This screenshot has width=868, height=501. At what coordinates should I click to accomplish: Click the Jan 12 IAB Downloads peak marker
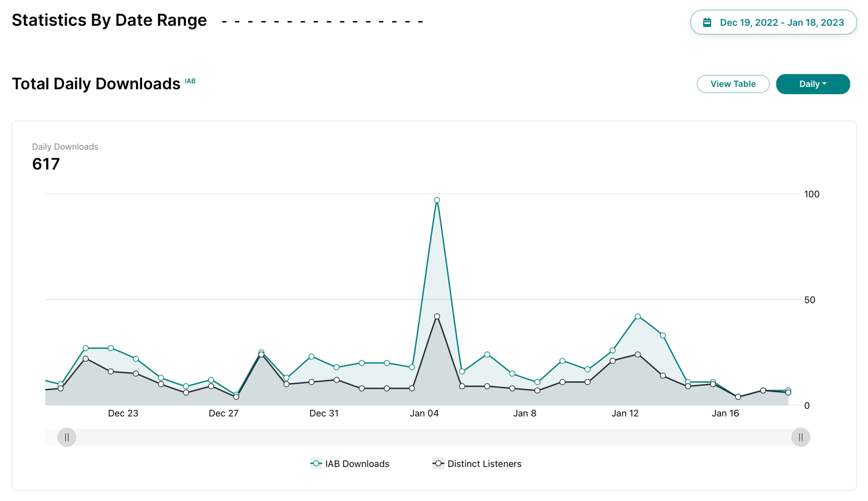637,316
